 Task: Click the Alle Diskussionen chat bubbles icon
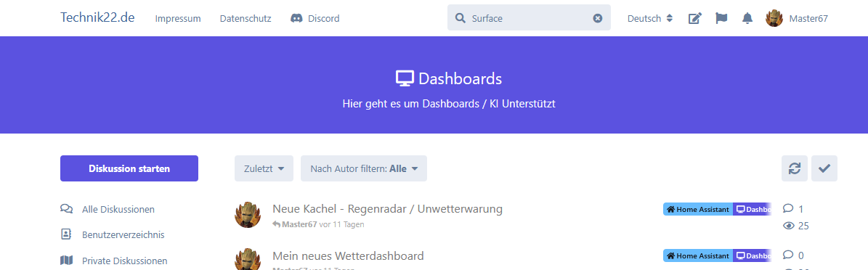pos(66,209)
